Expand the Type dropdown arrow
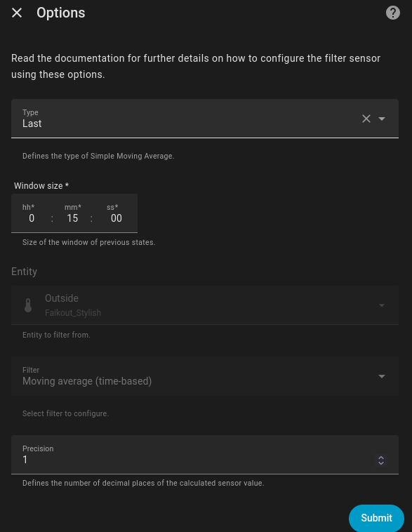Viewport: 412px width, 532px height. [381, 119]
